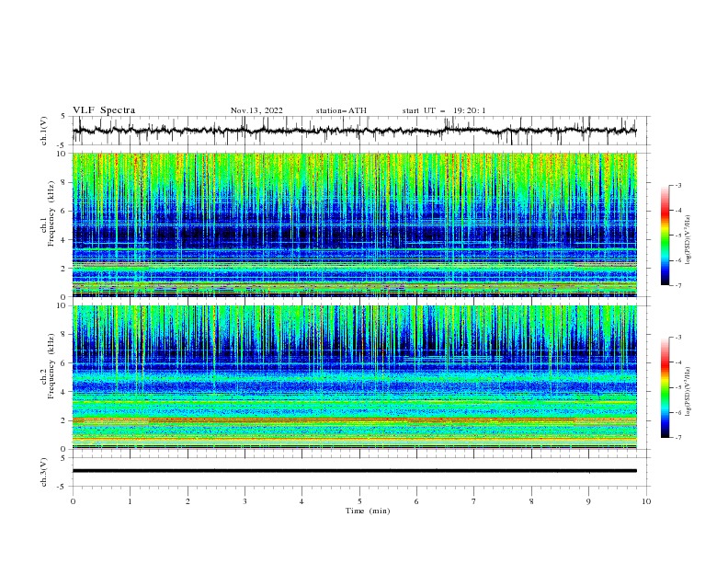728x563 pixels.
Task: Click inside the ch.1 spectrogram panel
Action: 355,224
